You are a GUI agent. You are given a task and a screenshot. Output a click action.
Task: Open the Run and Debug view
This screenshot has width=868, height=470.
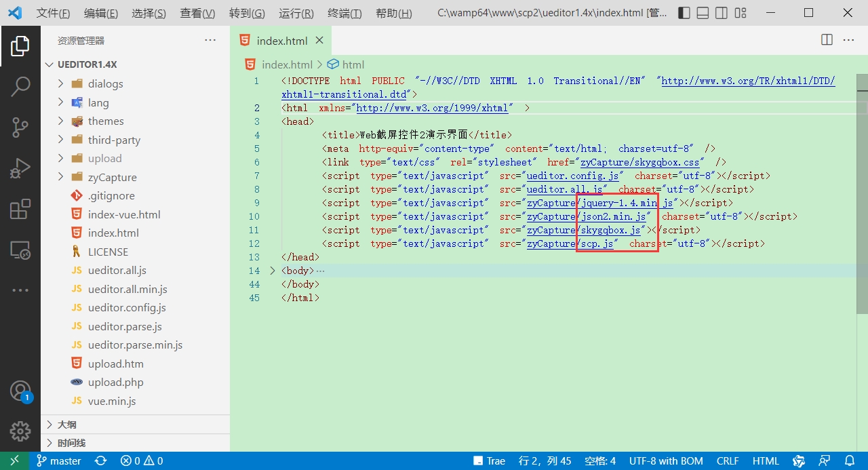tap(20, 168)
